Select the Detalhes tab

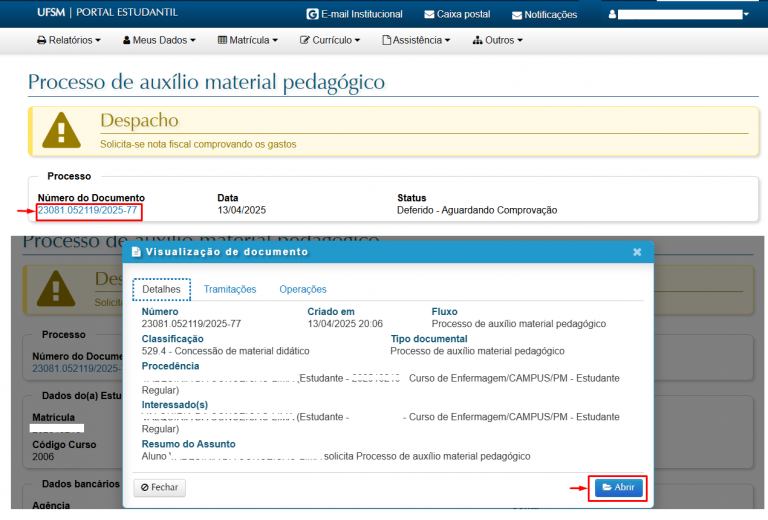point(161,289)
